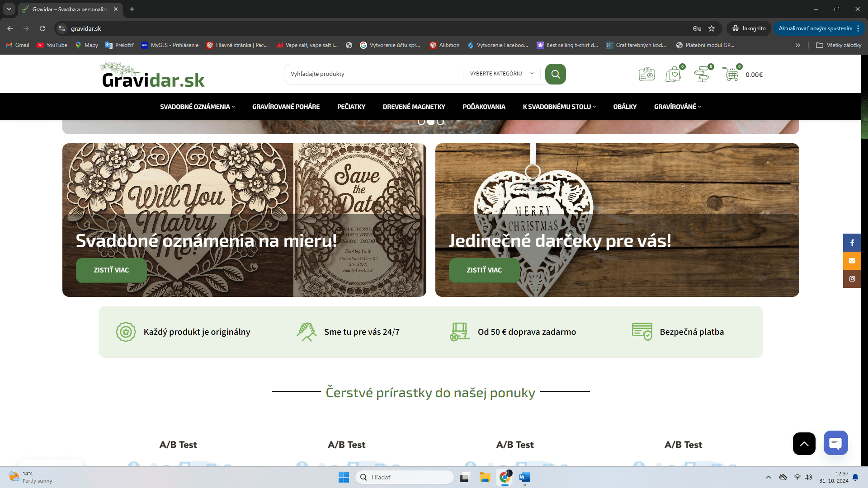The image size is (868, 488).
Task: Open Všetky záložky folder
Action: click(x=839, y=45)
